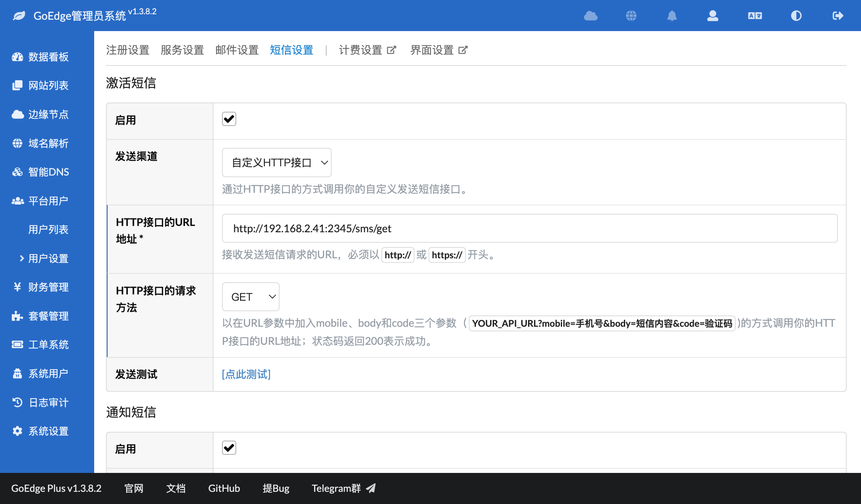Click the 系统用户 agent icon
The height and width of the screenshot is (504, 861).
(x=17, y=373)
